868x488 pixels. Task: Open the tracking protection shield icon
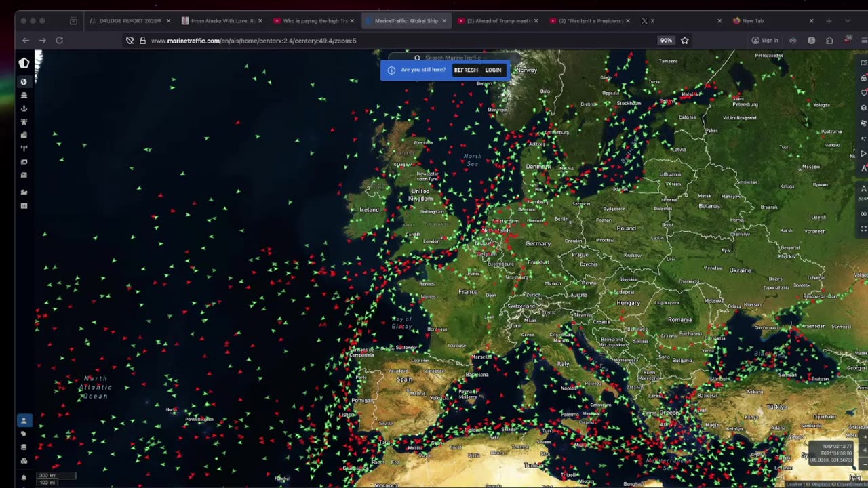click(130, 41)
